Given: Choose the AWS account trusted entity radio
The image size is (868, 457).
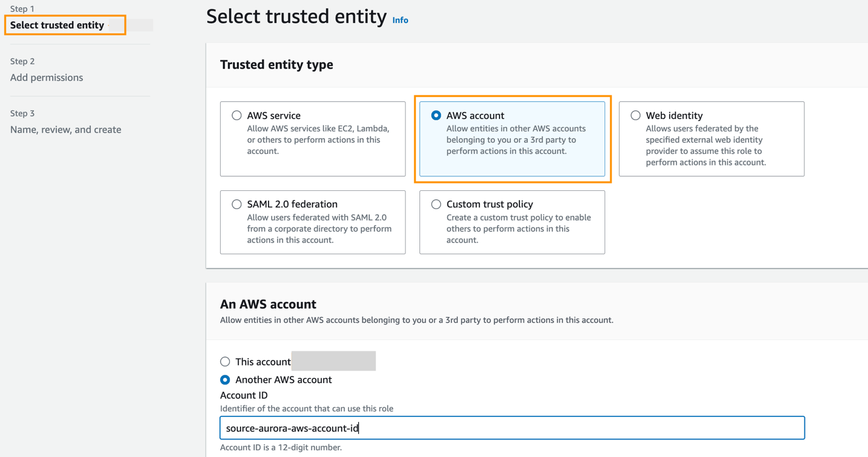Looking at the screenshot, I should [436, 115].
